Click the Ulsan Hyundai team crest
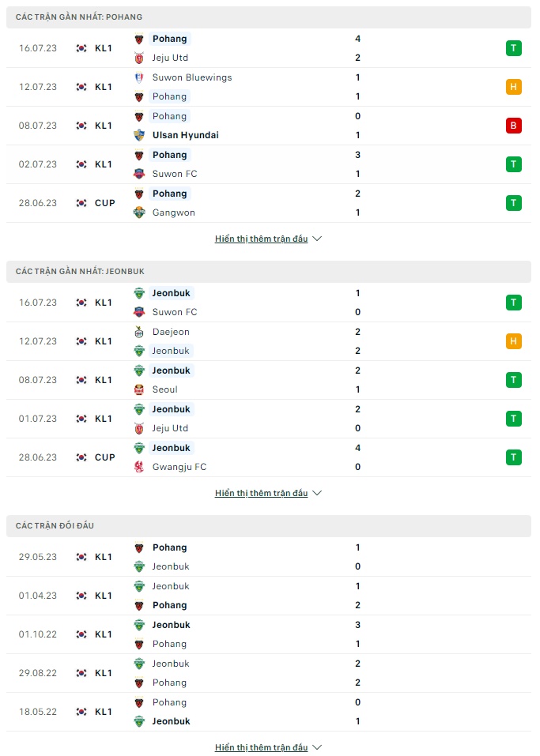 point(140,135)
